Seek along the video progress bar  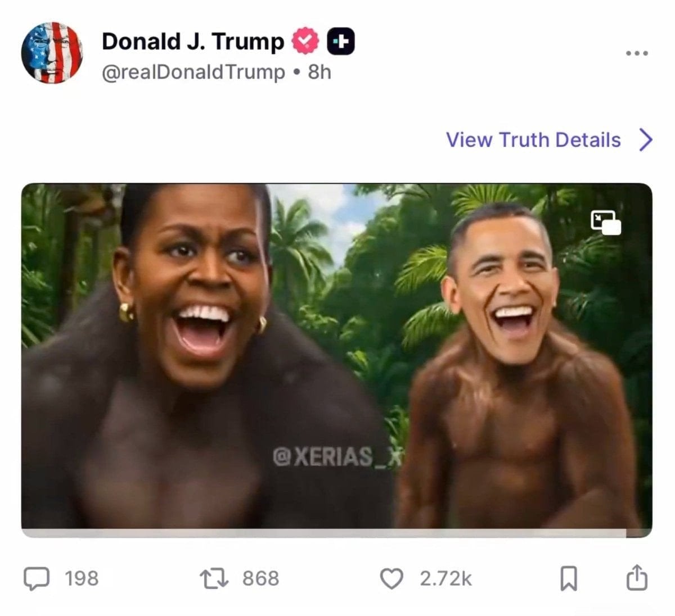coord(336,533)
